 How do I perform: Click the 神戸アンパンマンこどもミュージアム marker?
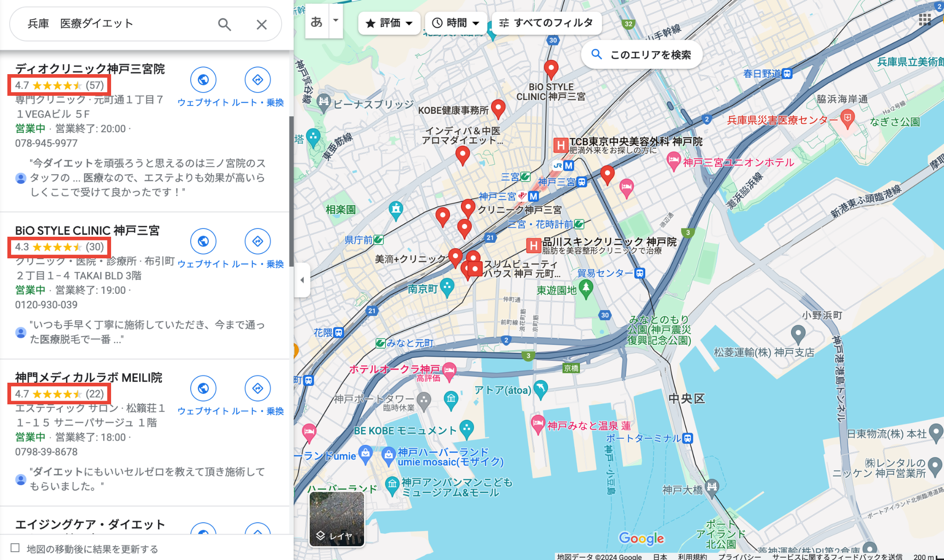(392, 485)
